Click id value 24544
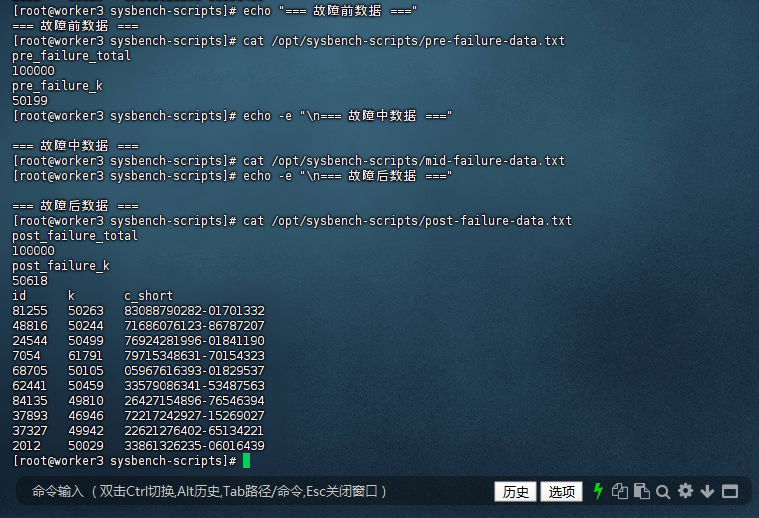The width and height of the screenshot is (759, 518). tap(30, 341)
